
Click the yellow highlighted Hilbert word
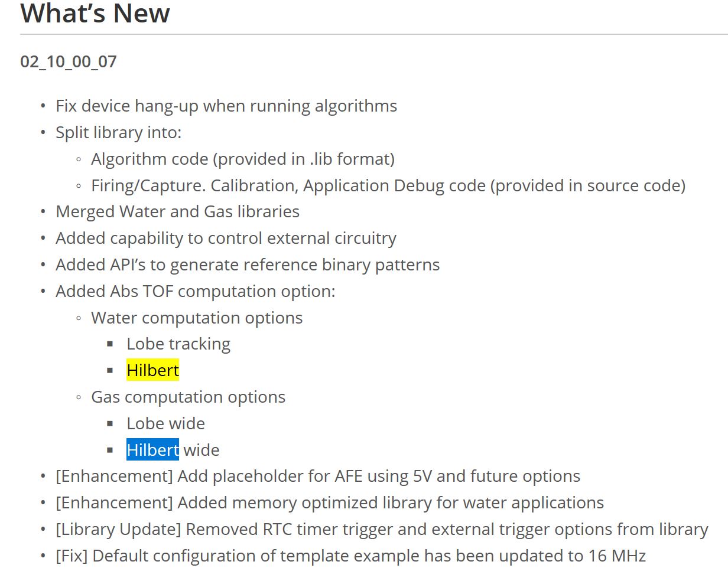[152, 370]
